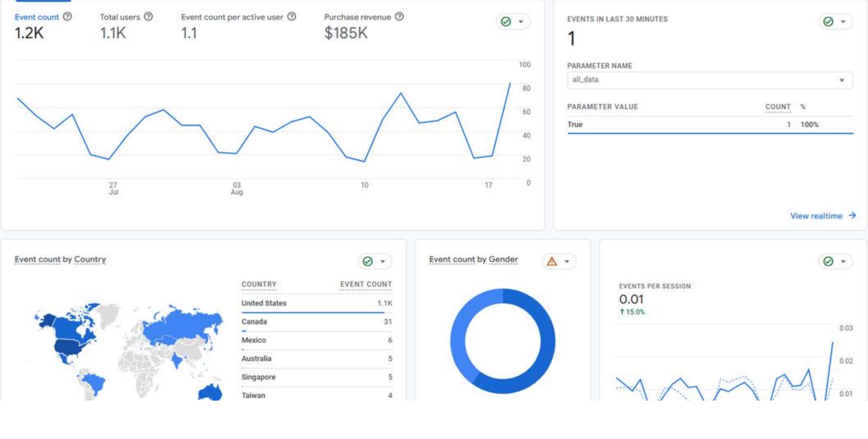Image resolution: width=868 pixels, height=439 pixels.
Task: Open dropdown arrow on Events per session card
Action: click(x=843, y=261)
